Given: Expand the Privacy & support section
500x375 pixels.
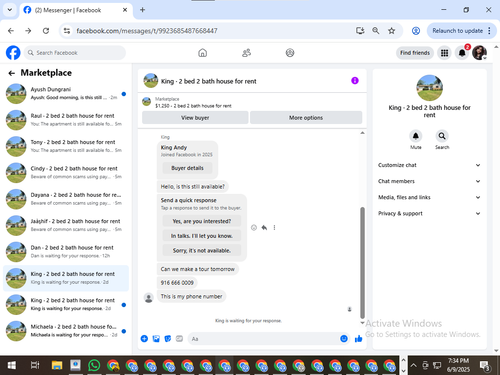Looking at the screenshot, I should 429,213.
